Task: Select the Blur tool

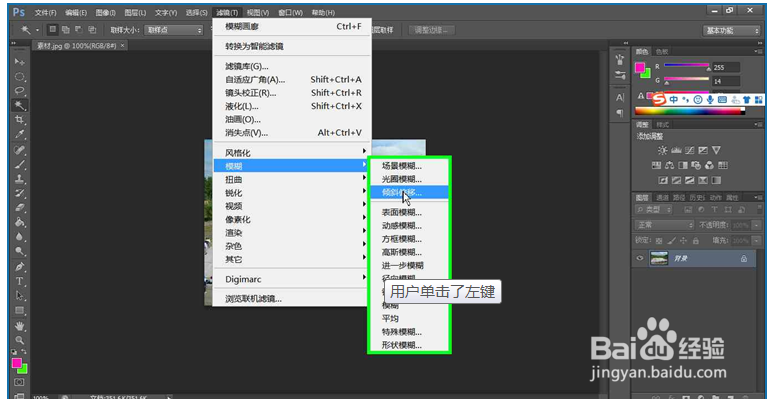Action: pos(20,237)
